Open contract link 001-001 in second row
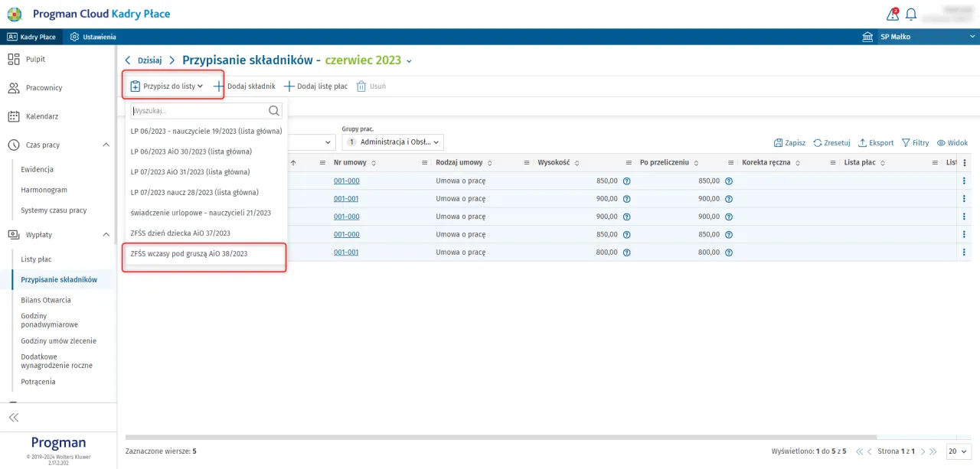980x469 pixels. click(346, 199)
